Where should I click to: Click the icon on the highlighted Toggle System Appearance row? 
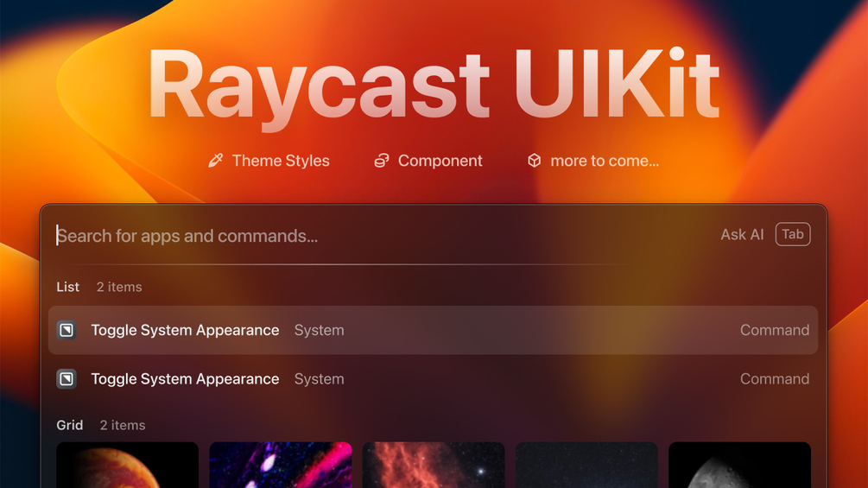click(x=67, y=330)
